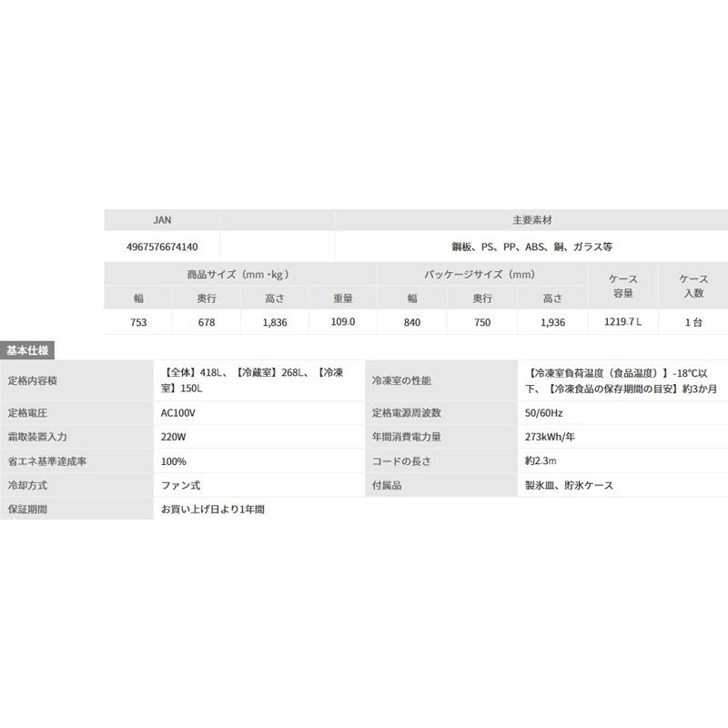
Task: Select the product height value 1,836
Action: coord(275,322)
